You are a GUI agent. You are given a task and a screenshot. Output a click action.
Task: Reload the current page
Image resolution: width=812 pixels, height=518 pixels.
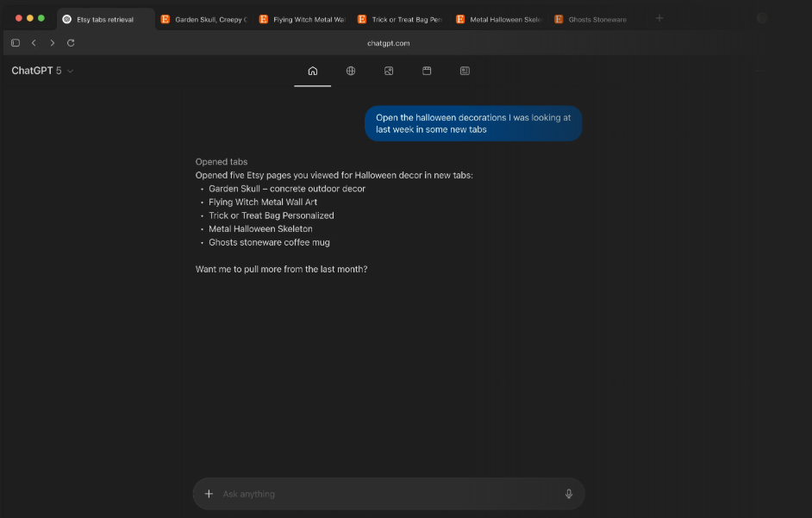71,42
